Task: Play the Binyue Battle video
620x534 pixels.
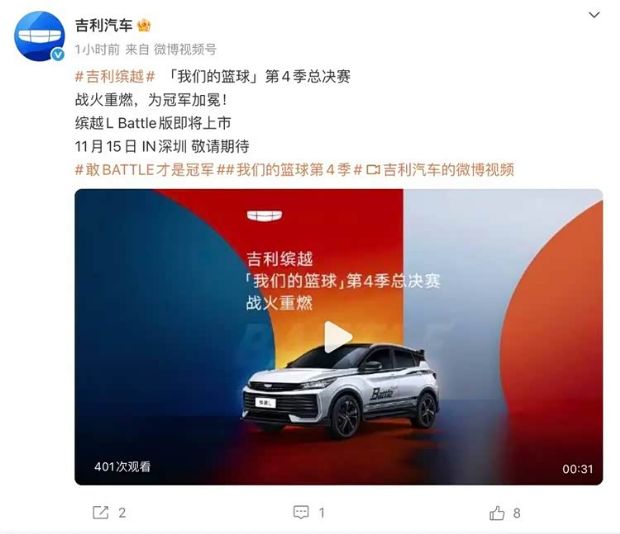Action: pyautogui.click(x=337, y=337)
